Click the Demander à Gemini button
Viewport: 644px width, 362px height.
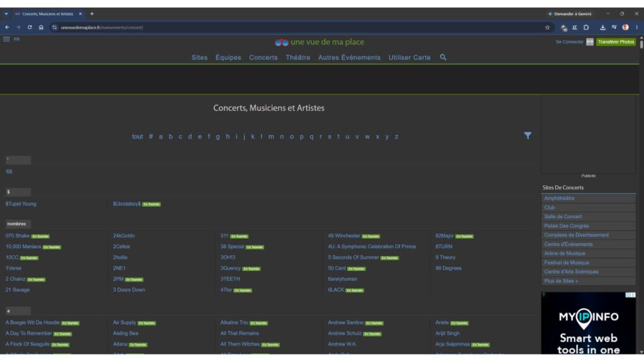[570, 14]
